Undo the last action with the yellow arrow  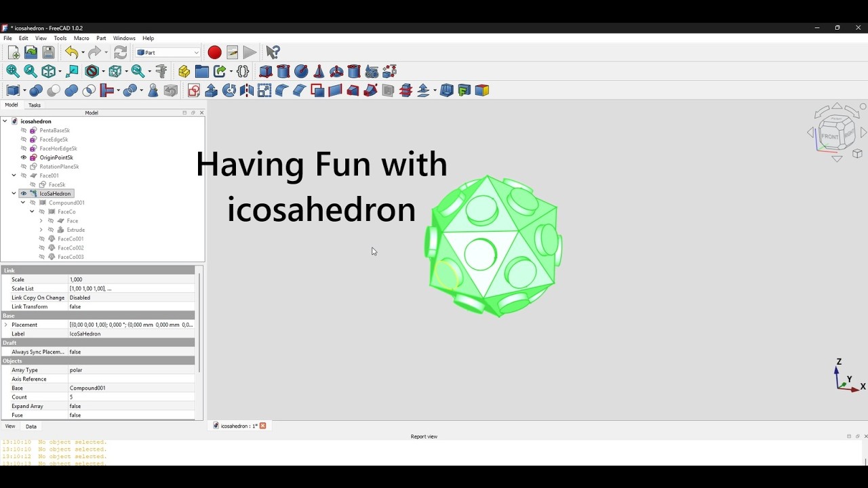pos(71,52)
